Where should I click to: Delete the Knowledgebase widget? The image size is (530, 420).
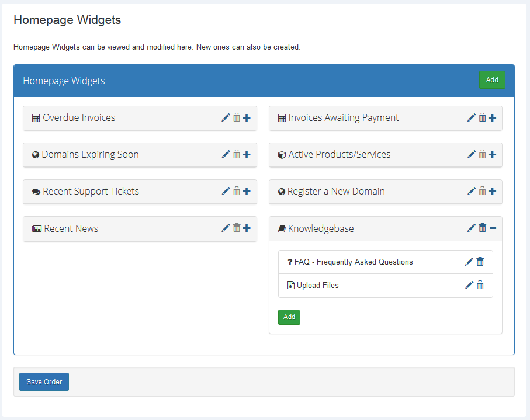(482, 228)
